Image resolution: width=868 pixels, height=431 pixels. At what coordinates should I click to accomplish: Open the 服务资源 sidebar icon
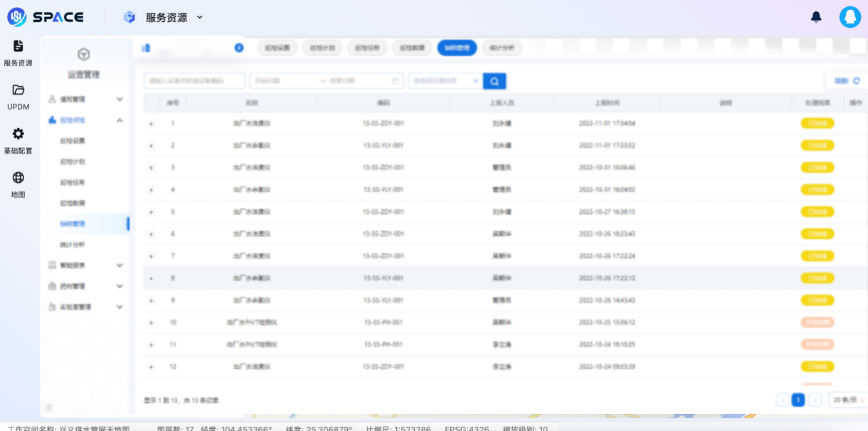coord(18,46)
